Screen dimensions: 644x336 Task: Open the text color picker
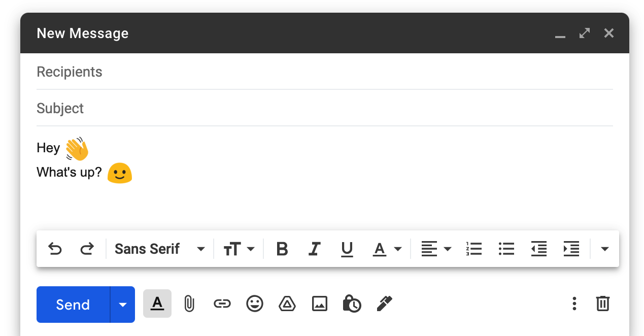387,249
